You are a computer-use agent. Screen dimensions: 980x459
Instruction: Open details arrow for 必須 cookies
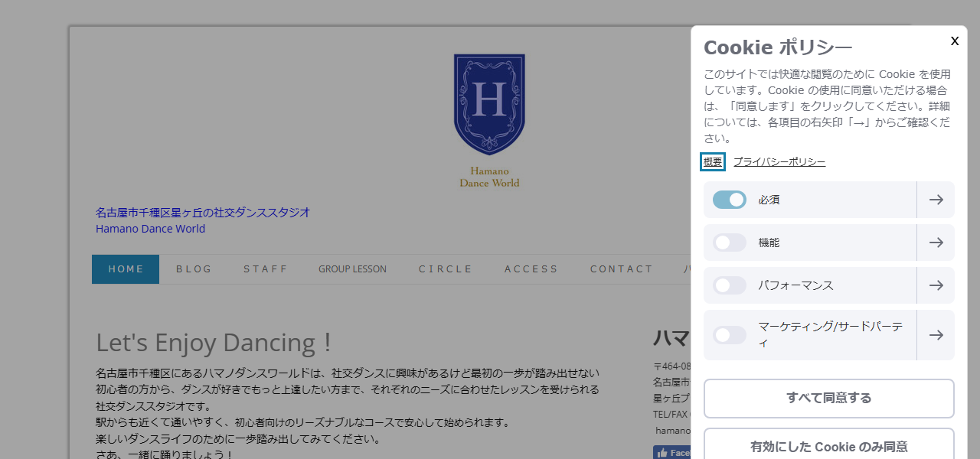coord(936,200)
